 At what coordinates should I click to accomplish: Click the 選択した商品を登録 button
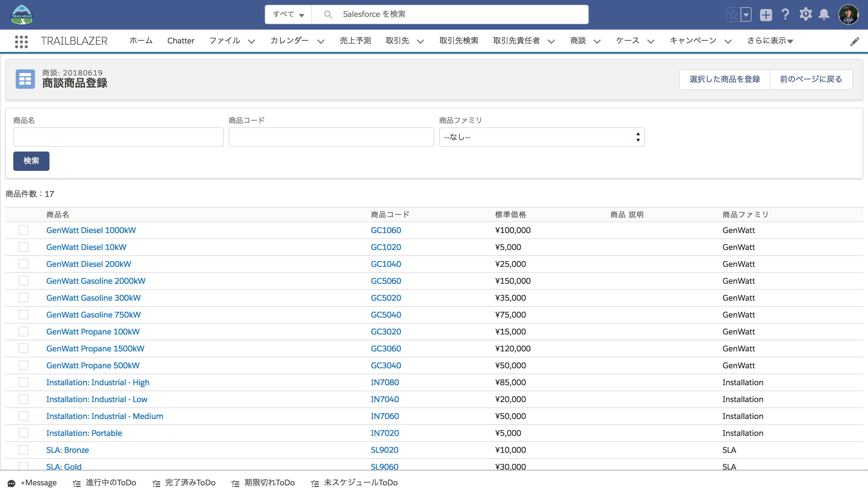[724, 79]
